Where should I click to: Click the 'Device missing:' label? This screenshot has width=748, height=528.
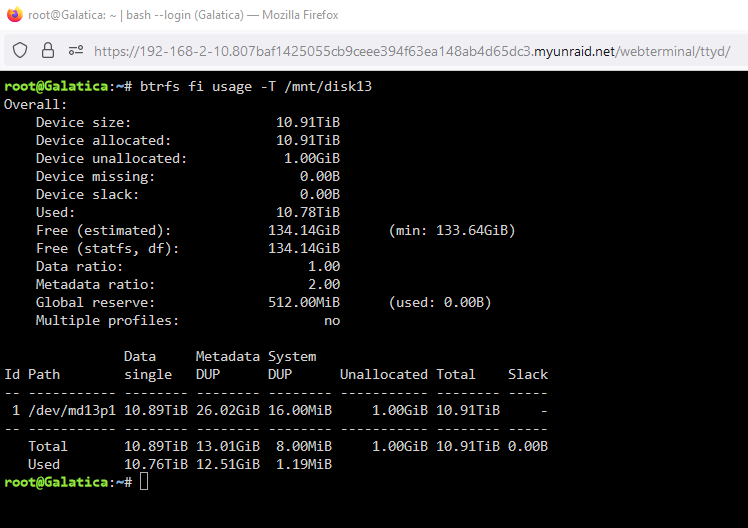[x=95, y=176]
